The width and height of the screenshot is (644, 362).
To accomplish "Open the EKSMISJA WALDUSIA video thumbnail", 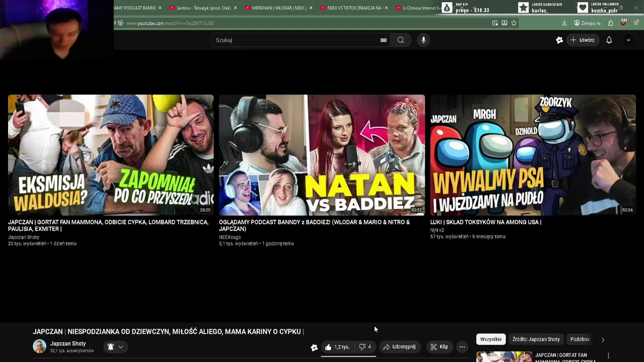I will [111, 155].
